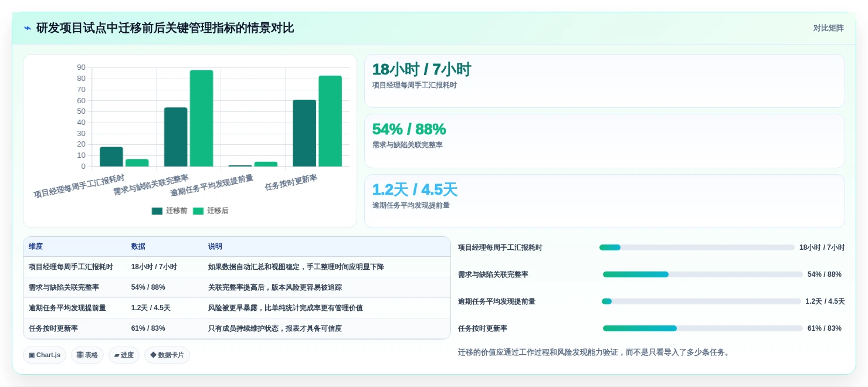Click the 说明 column header
This screenshot has height=387, width=868.
215,247
